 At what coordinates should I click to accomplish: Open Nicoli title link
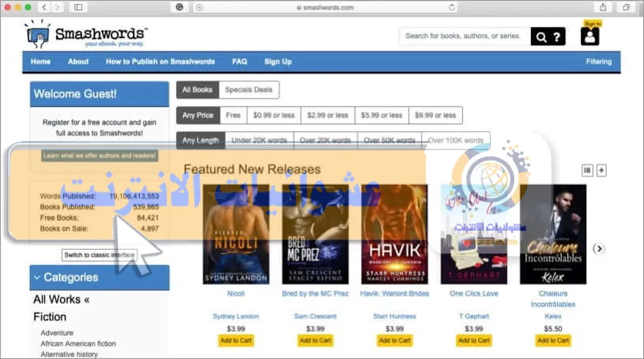coord(235,293)
